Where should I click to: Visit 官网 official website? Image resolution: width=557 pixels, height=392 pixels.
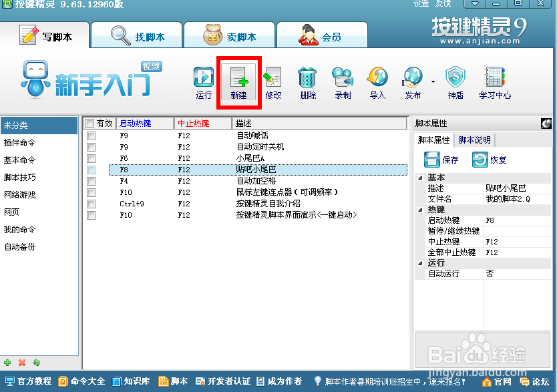497,382
